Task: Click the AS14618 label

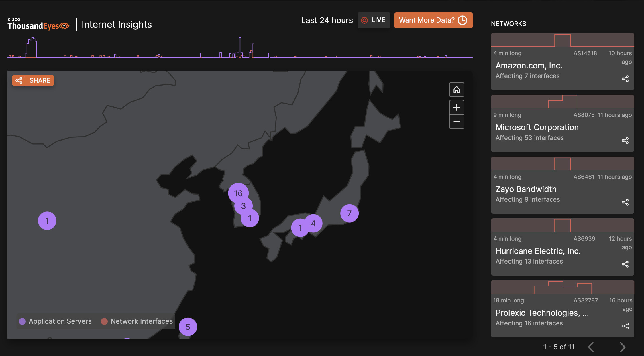Action: coord(585,53)
